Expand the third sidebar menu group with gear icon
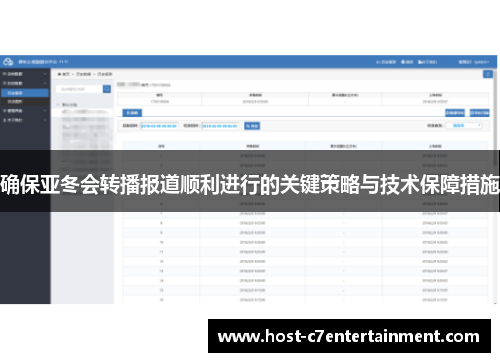Screen dimensions: 500x362 [x=25, y=111]
